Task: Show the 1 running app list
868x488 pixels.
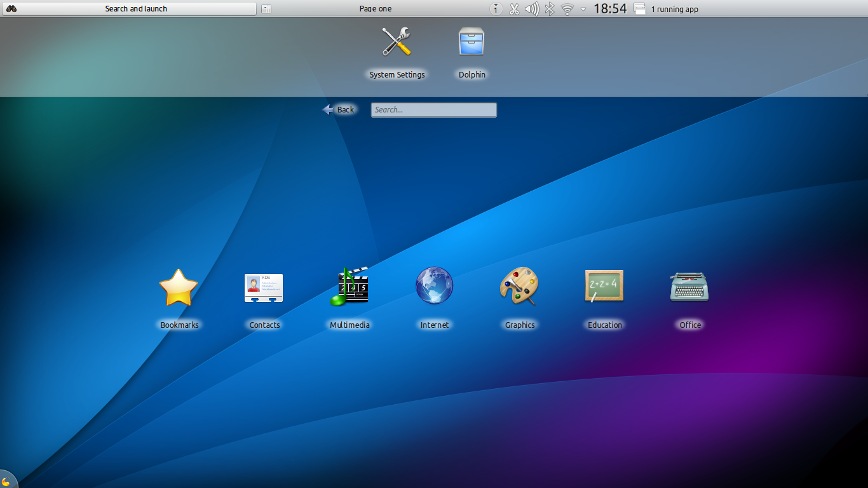Action: (x=674, y=9)
